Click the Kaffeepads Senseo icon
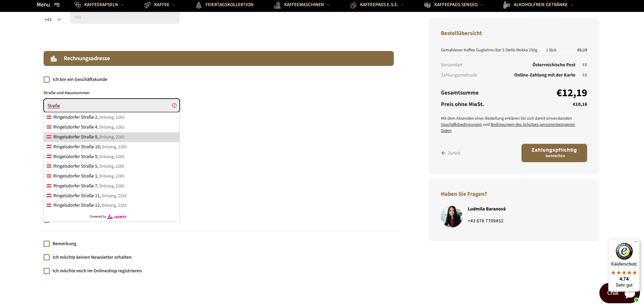The image size is (644, 307). pyautogui.click(x=428, y=5)
